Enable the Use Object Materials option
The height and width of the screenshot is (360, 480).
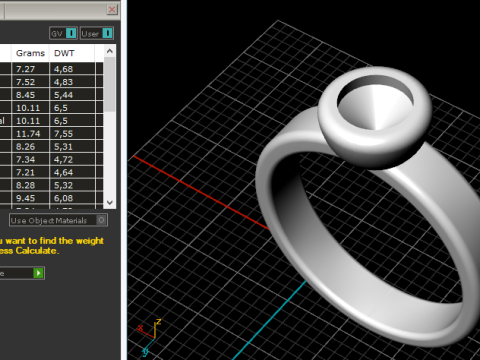(58, 220)
